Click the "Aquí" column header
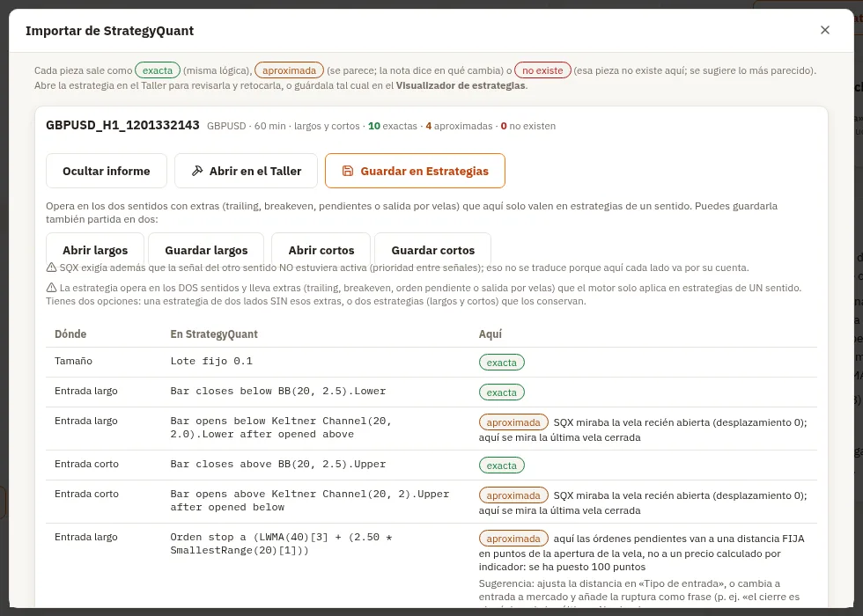The height and width of the screenshot is (616, 863). [x=491, y=334]
